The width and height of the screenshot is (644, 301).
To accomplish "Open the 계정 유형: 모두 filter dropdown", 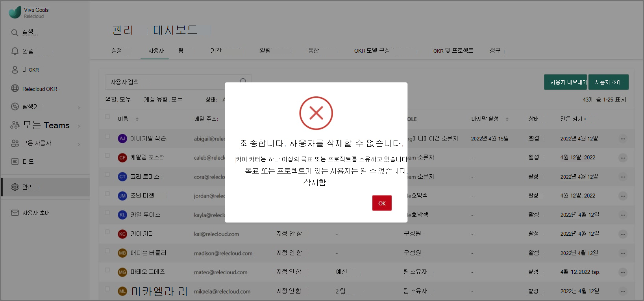I will pyautogui.click(x=163, y=99).
